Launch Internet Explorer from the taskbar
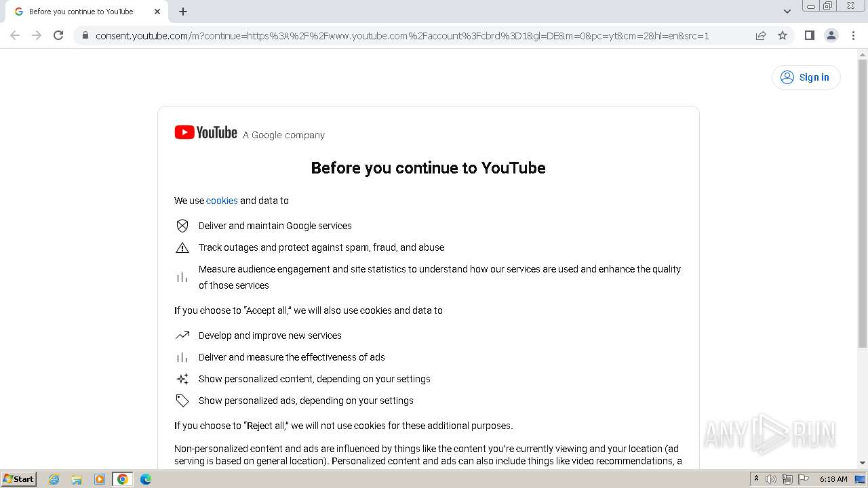The height and width of the screenshot is (488, 868). [x=54, y=479]
